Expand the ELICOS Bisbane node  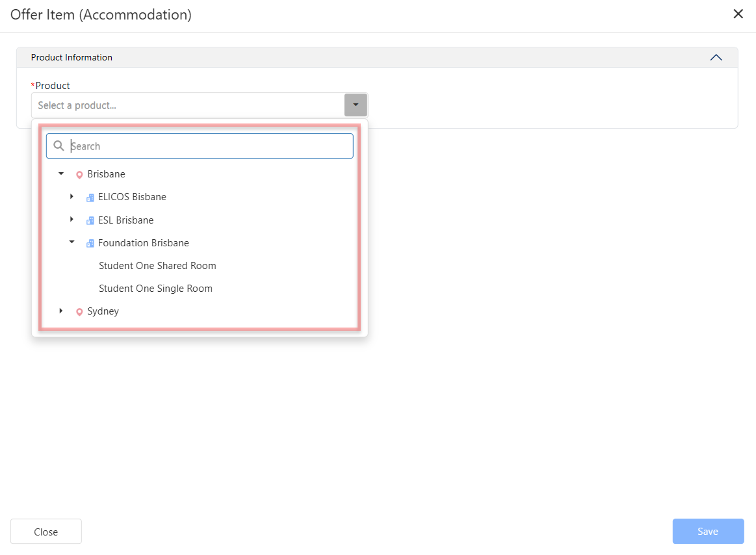pos(72,197)
